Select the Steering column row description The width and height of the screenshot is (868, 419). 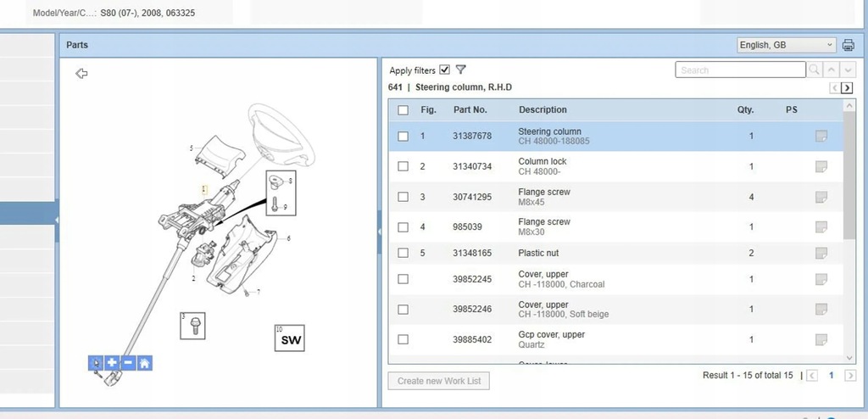tap(549, 131)
